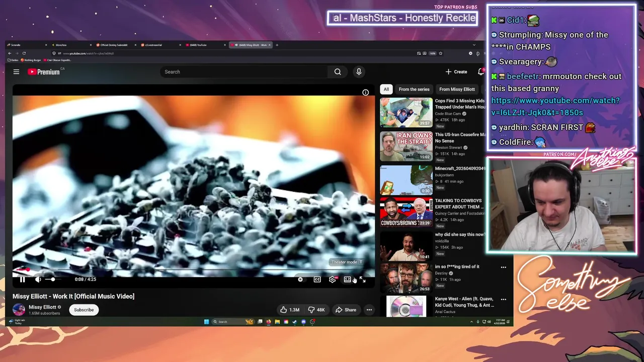This screenshot has width=644, height=362.
Task: Open This US-Iran Ceasefire video thumbnail
Action: 406,146
